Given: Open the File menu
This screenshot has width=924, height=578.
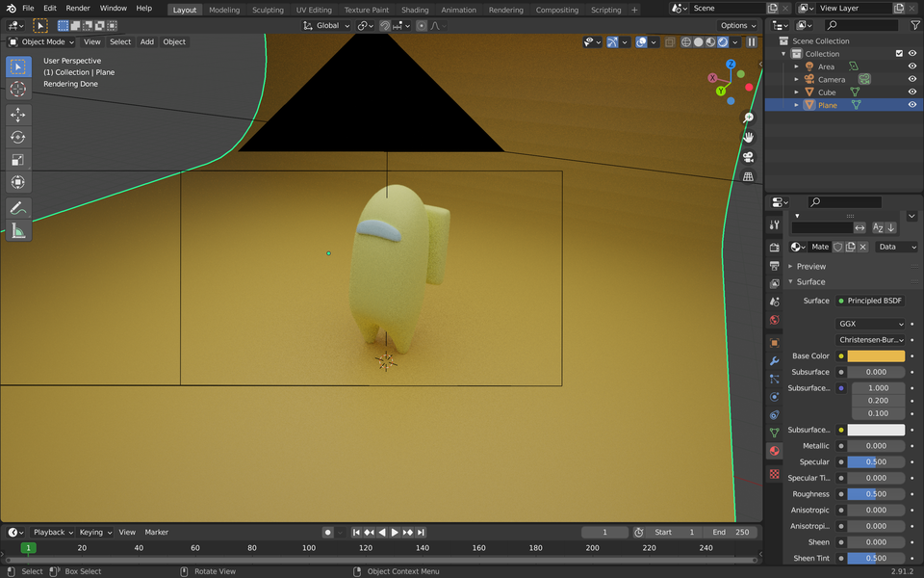Looking at the screenshot, I should [28, 9].
